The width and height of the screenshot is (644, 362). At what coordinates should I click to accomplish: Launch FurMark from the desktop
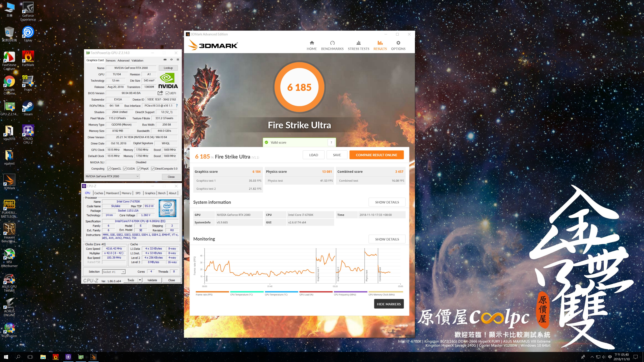coord(28,58)
